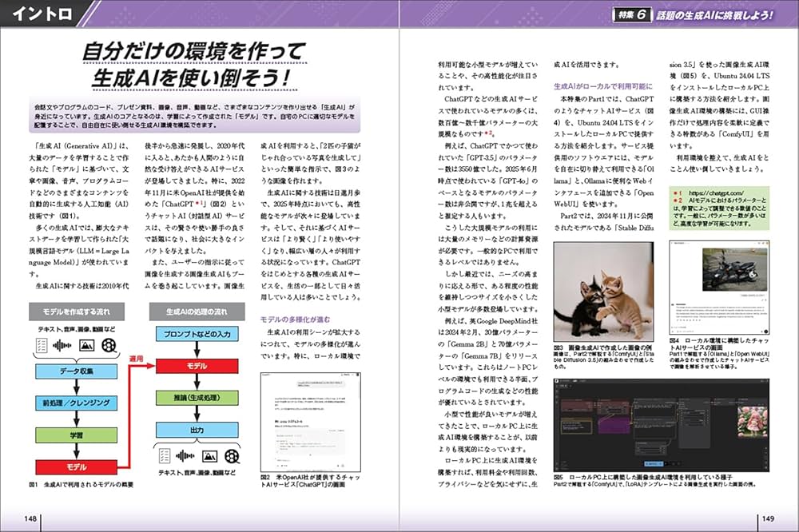Screen dimensions: 799x532
Task: Click the プロンプトなどの入力 button in 図2 flow
Action: point(197,334)
